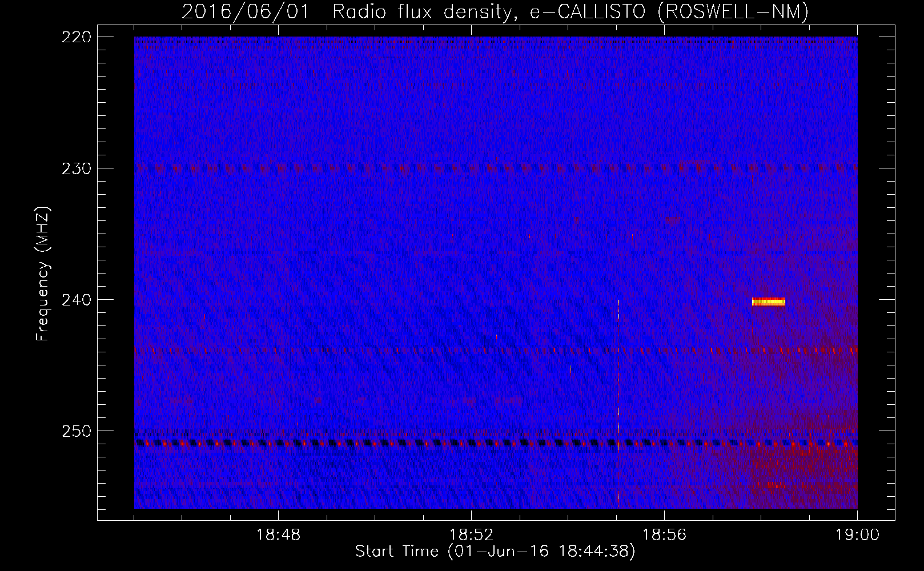This screenshot has width=924, height=571.
Task: Click the '18:52' time tick label
Action: point(471,535)
